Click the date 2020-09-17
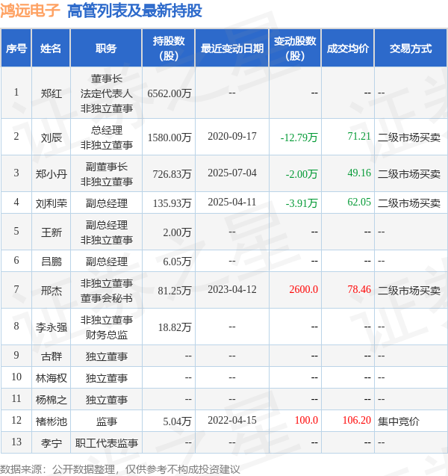The height and width of the screenshot is (476, 448). pyautogui.click(x=232, y=136)
